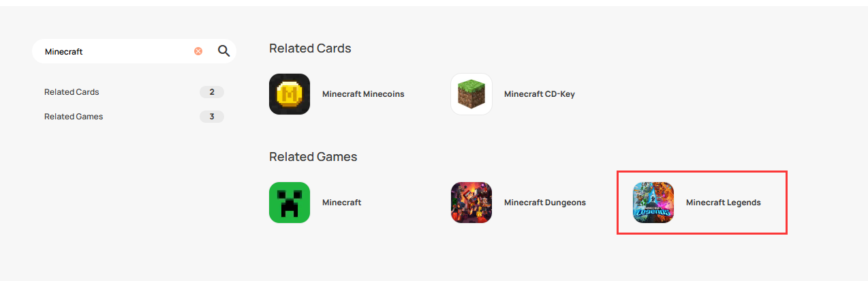Click the Related Cards count badge 2

[x=212, y=92]
